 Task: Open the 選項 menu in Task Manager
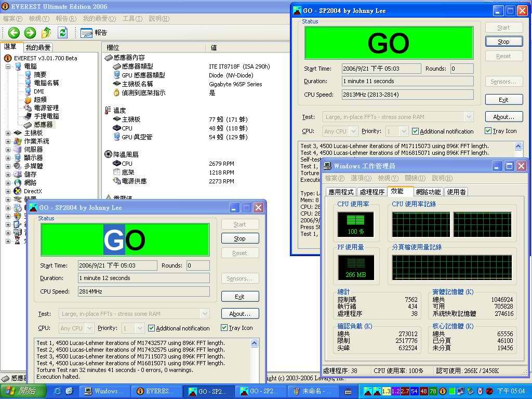coord(361,178)
